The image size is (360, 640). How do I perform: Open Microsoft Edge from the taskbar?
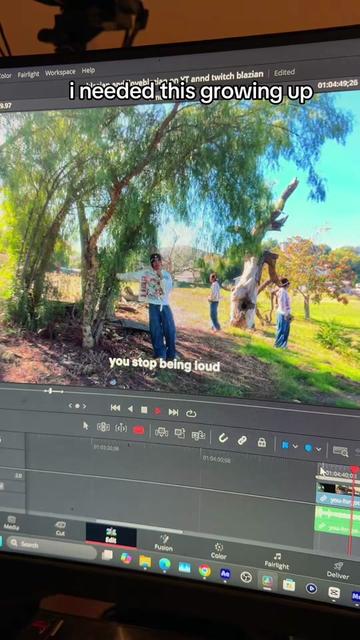(164, 564)
